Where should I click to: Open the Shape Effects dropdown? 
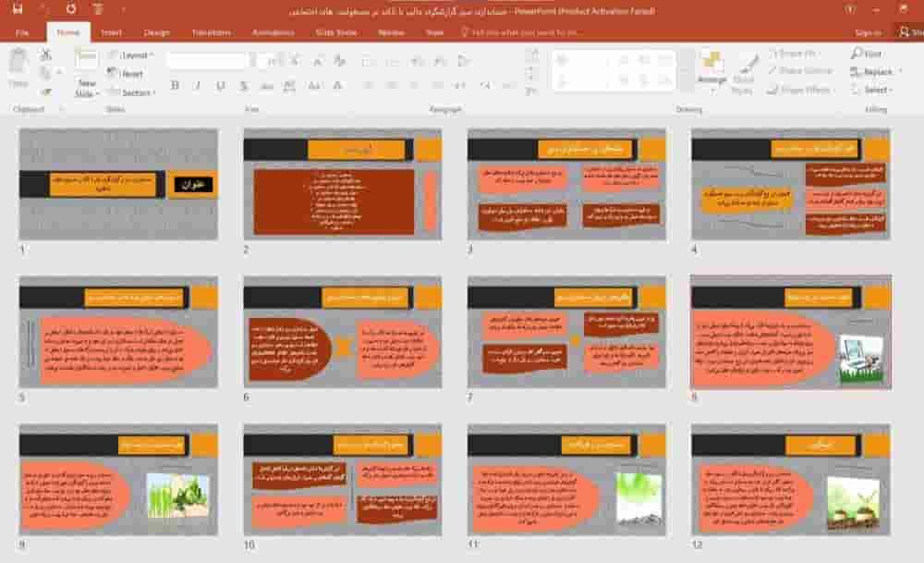(799, 91)
